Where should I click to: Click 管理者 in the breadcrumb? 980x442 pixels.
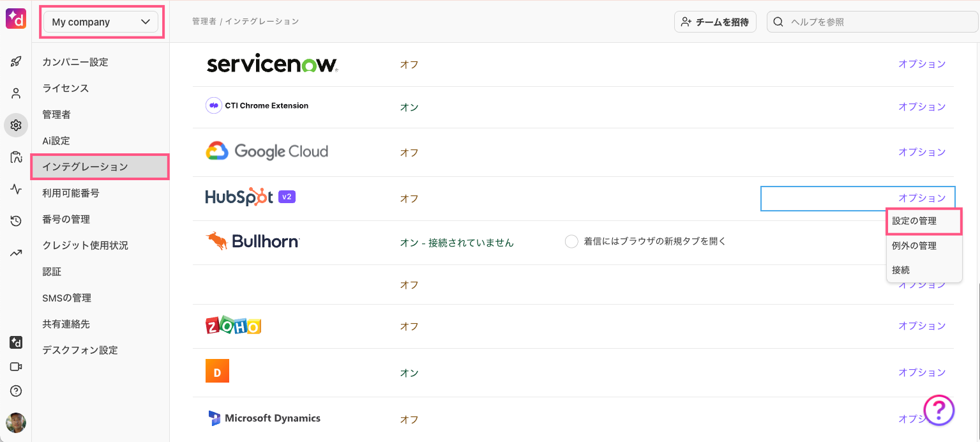204,22
